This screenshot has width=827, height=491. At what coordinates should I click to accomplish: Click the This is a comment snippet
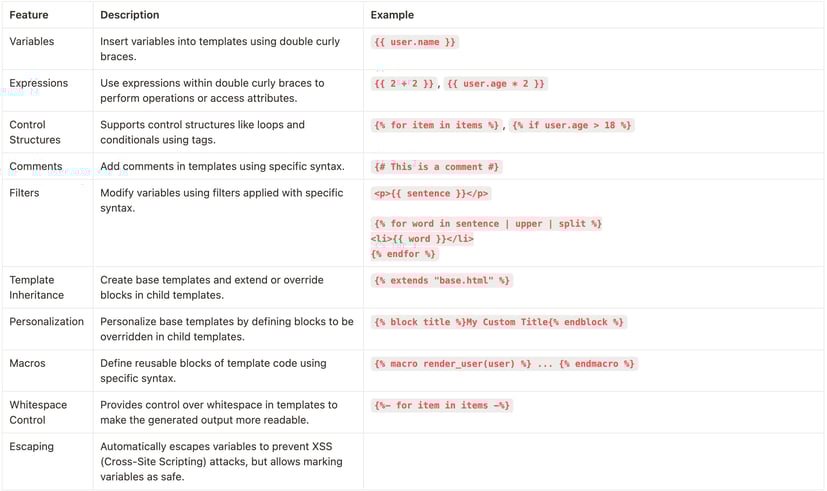[436, 167]
